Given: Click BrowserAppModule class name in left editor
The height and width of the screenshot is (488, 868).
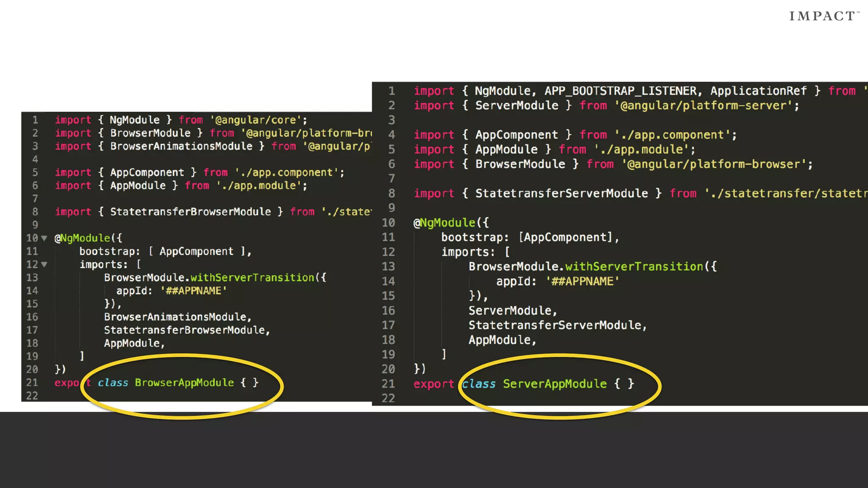Looking at the screenshot, I should [x=184, y=383].
